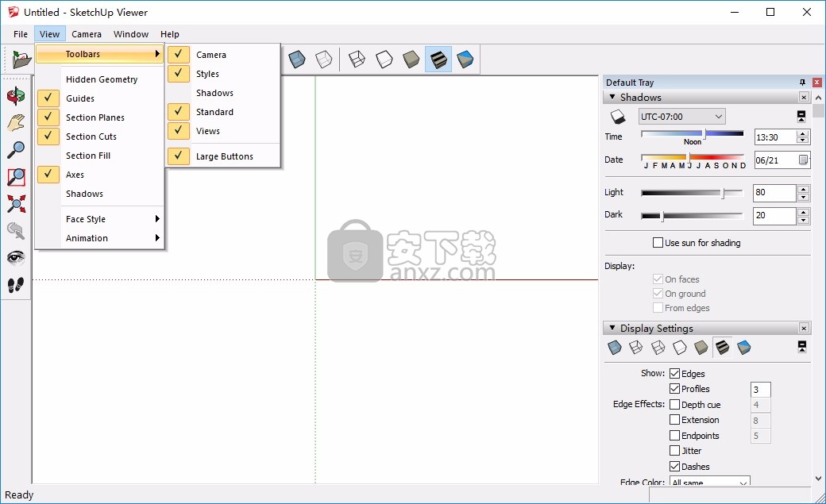Click the Open file toolbar icon
This screenshot has width=826, height=504.
pos(21,59)
